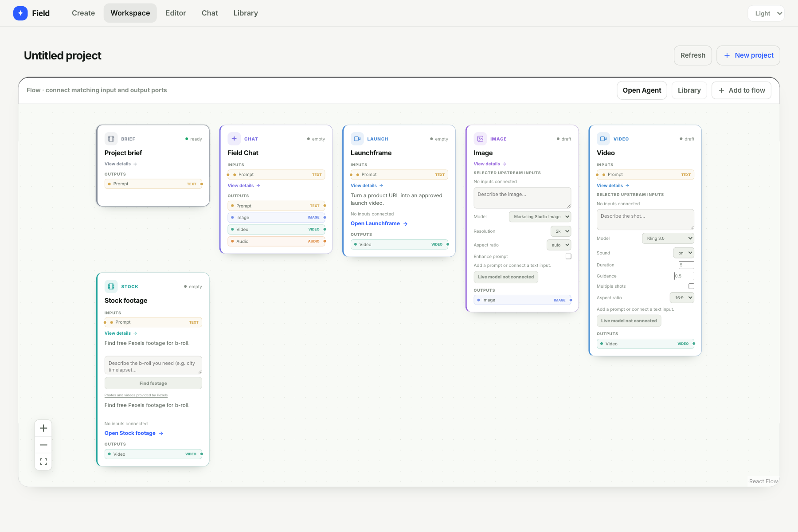Screen dimensions: 798x532
Task: Zoom out of the flow canvas
Action: coord(43,445)
